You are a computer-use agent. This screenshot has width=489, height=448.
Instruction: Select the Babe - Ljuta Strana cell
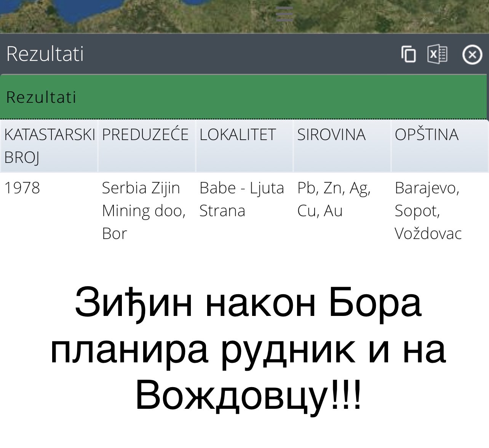tap(244, 210)
